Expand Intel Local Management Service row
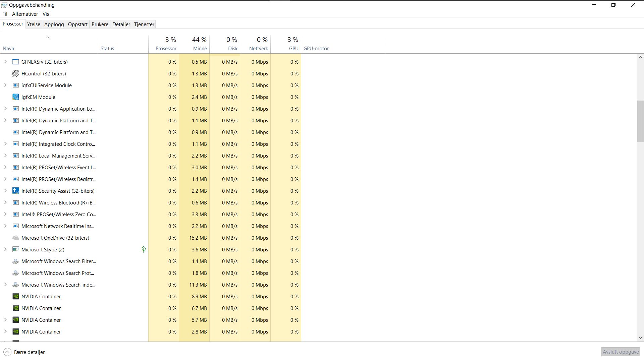The image size is (644, 362). (x=5, y=156)
